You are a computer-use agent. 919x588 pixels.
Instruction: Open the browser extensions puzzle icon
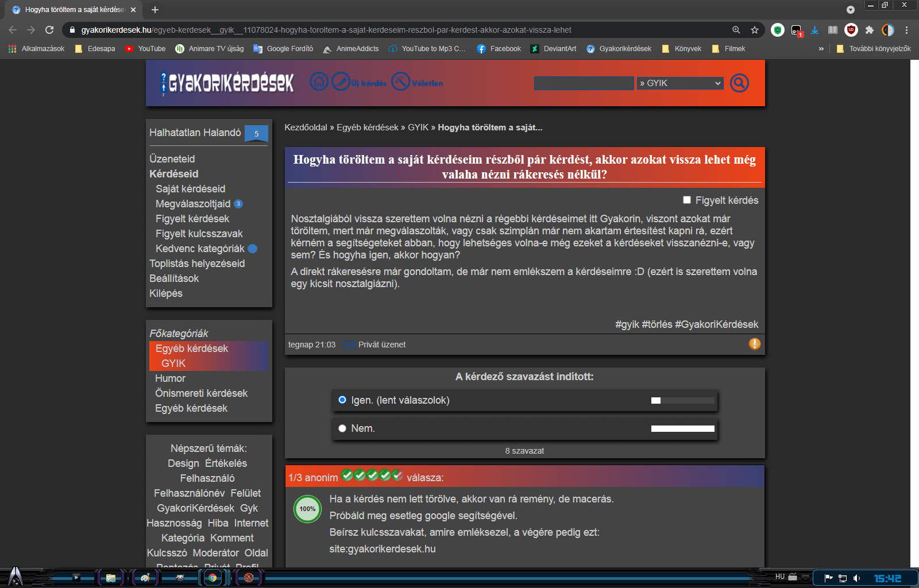click(x=869, y=30)
